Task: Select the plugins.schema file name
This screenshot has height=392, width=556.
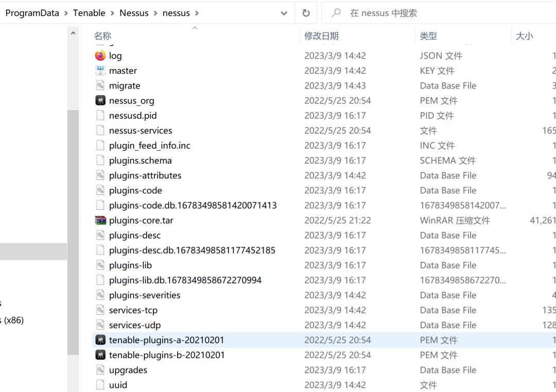Action: [141, 160]
